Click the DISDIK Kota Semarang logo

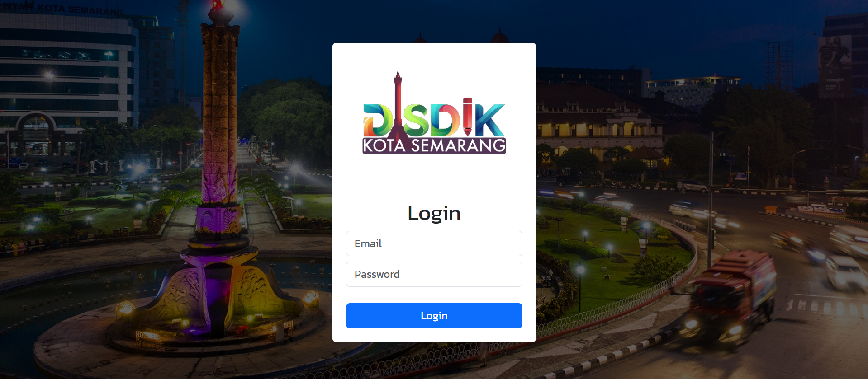(x=434, y=113)
